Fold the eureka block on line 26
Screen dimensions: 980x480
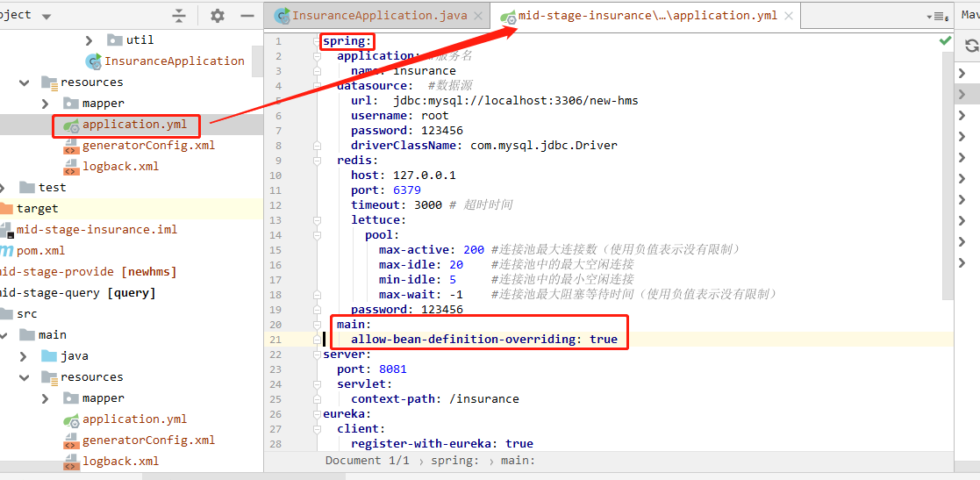tap(317, 414)
